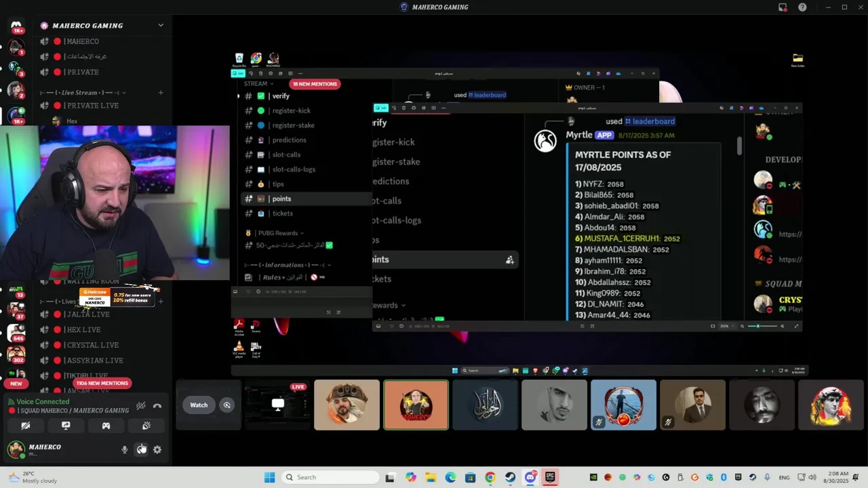Click MAHERCO user avatar in panel

tap(16, 449)
